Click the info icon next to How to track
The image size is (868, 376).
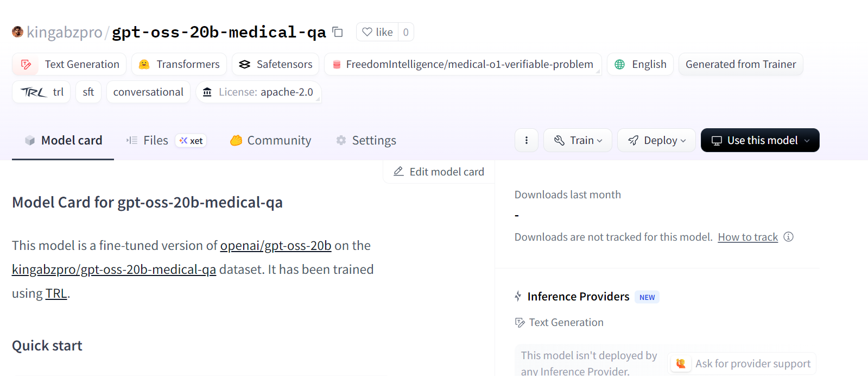coord(789,237)
